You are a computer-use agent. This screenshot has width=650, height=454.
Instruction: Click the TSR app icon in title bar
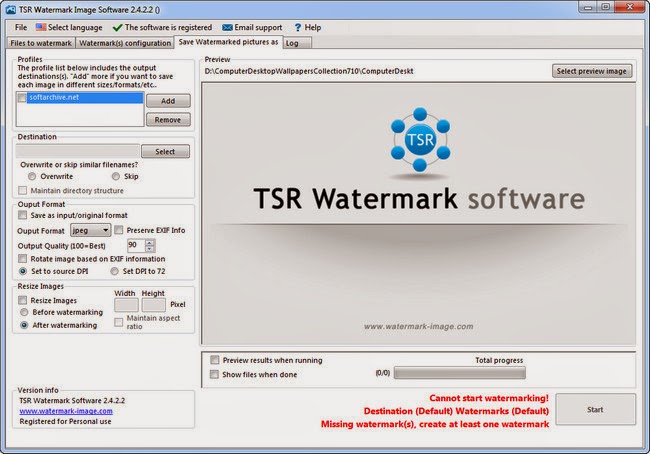(11, 10)
